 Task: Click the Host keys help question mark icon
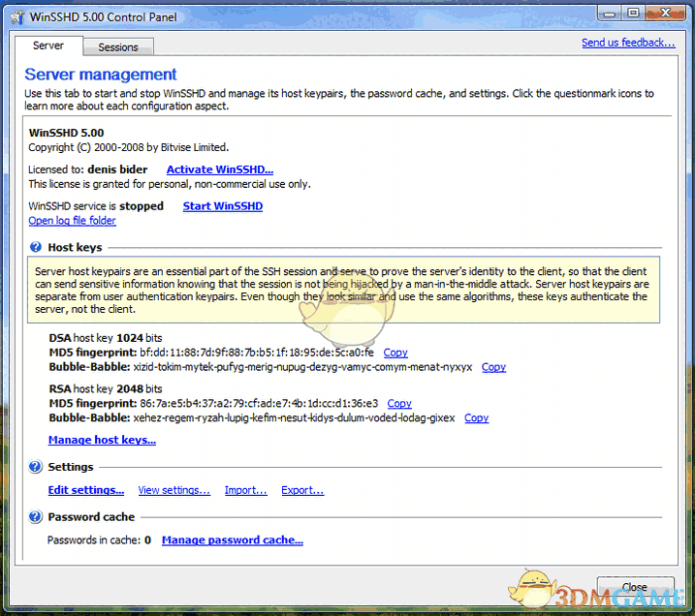point(36,248)
